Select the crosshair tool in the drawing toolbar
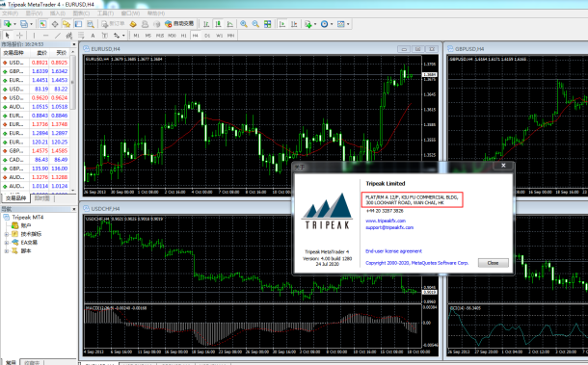This screenshot has height=365, width=588. 19,36
